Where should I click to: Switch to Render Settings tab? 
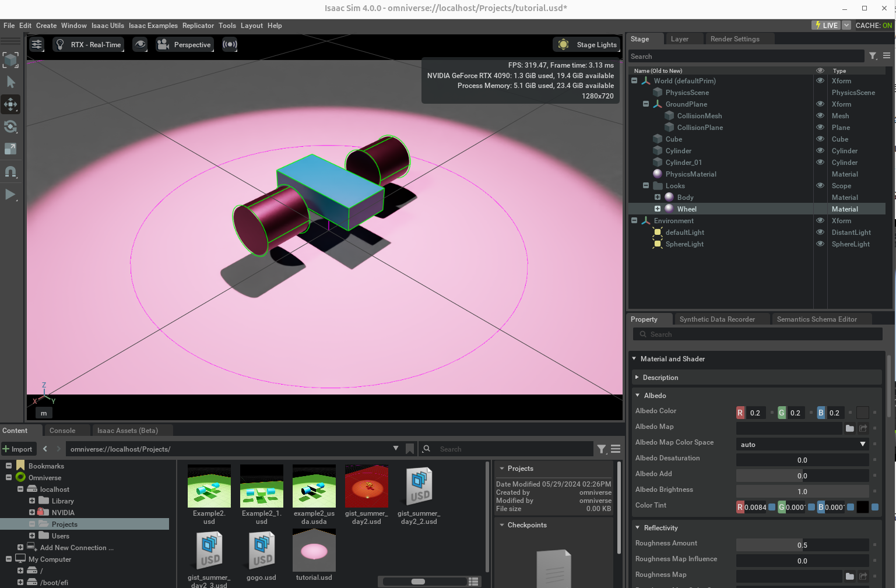pyautogui.click(x=735, y=39)
